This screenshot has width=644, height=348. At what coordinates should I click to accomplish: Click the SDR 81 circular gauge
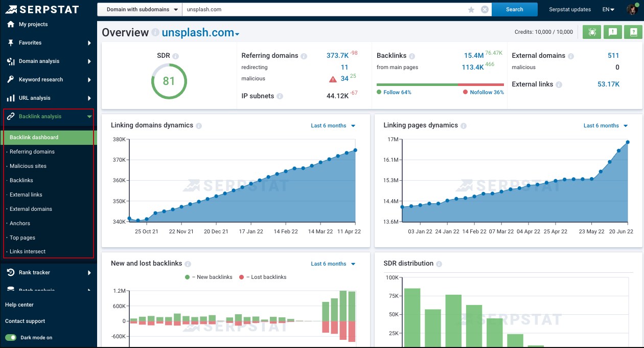[x=169, y=81]
